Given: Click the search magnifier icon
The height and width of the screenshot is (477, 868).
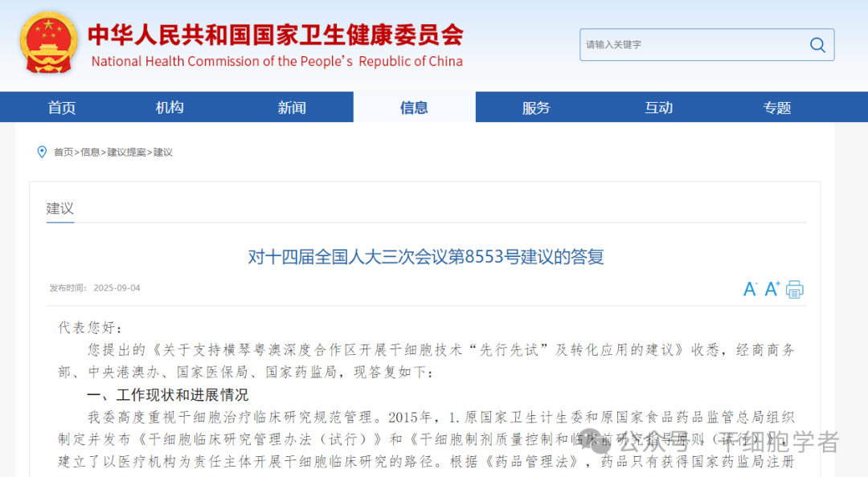Looking at the screenshot, I should click(x=817, y=45).
